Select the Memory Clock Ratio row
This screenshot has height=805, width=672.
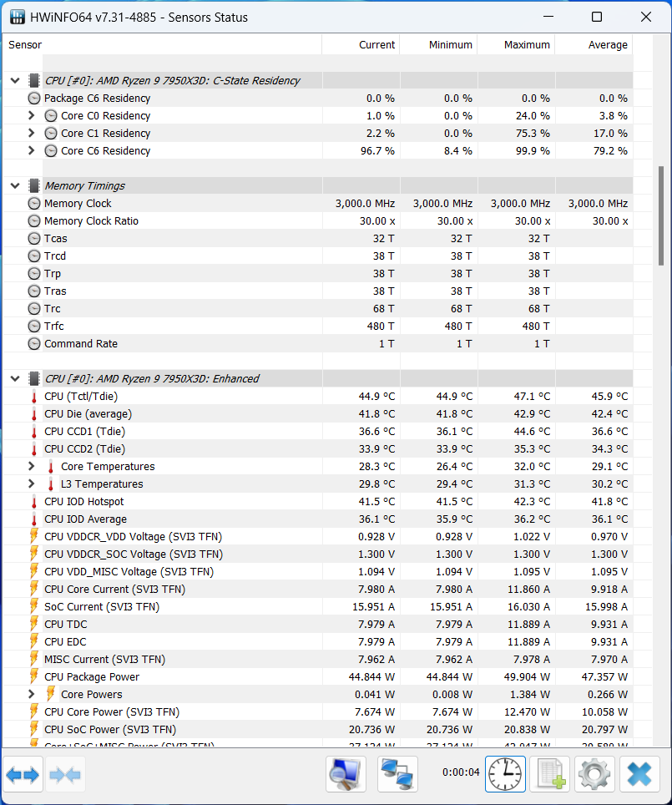[x=318, y=220]
